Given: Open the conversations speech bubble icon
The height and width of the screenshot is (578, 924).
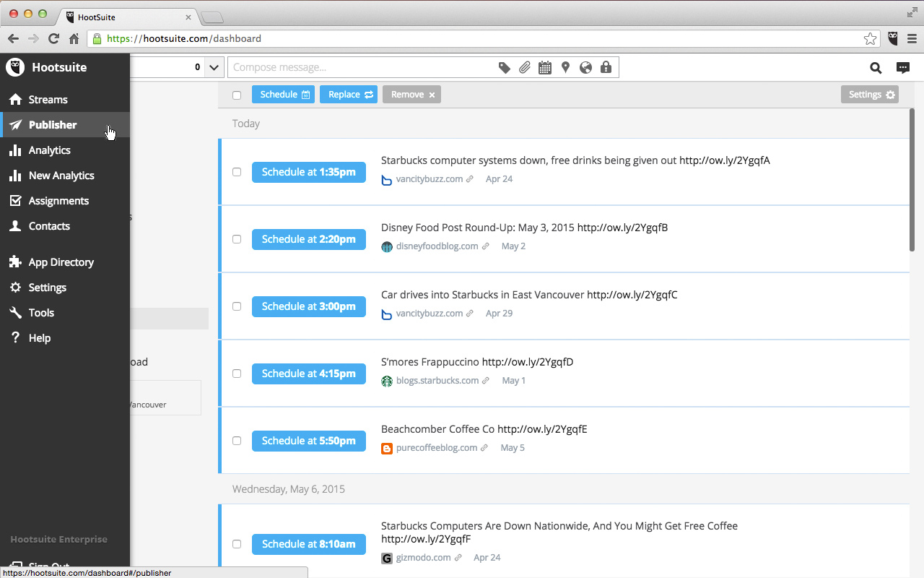Looking at the screenshot, I should (x=903, y=68).
